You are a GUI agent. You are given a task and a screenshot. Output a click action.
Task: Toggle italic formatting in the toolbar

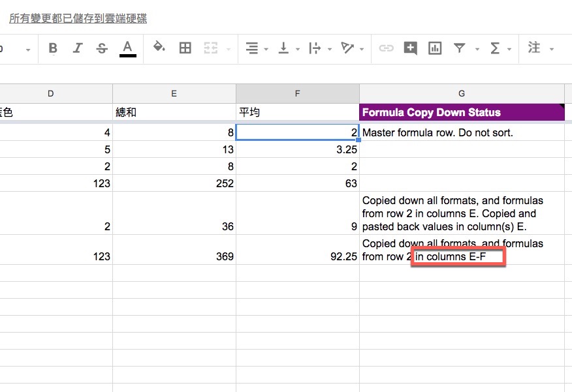(x=78, y=48)
